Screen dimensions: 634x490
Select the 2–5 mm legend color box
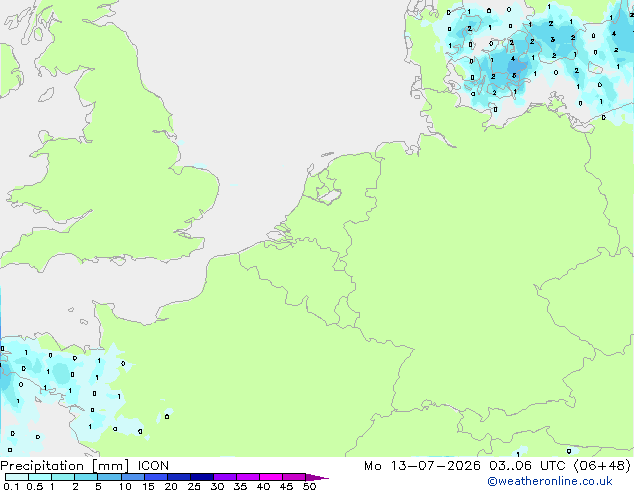pos(86,477)
